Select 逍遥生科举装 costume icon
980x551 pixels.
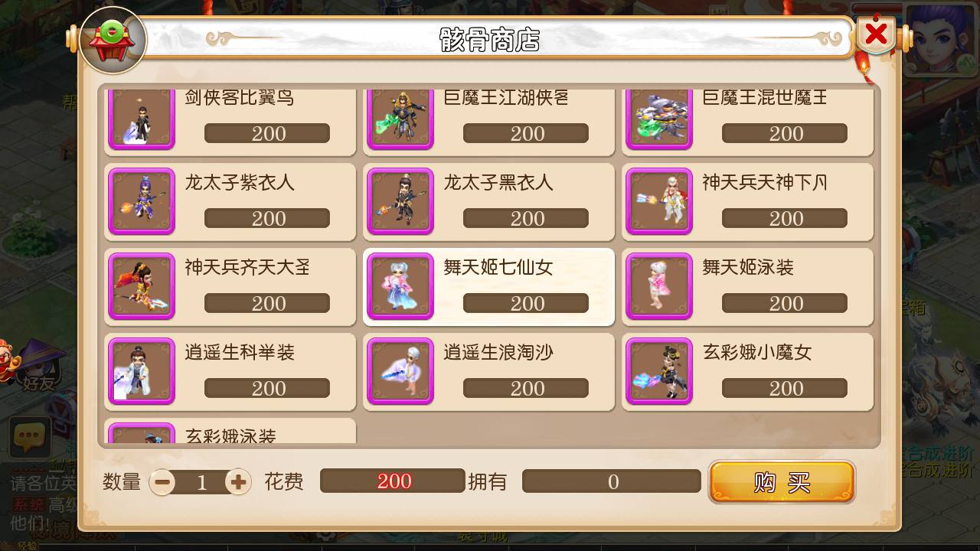[x=142, y=371]
